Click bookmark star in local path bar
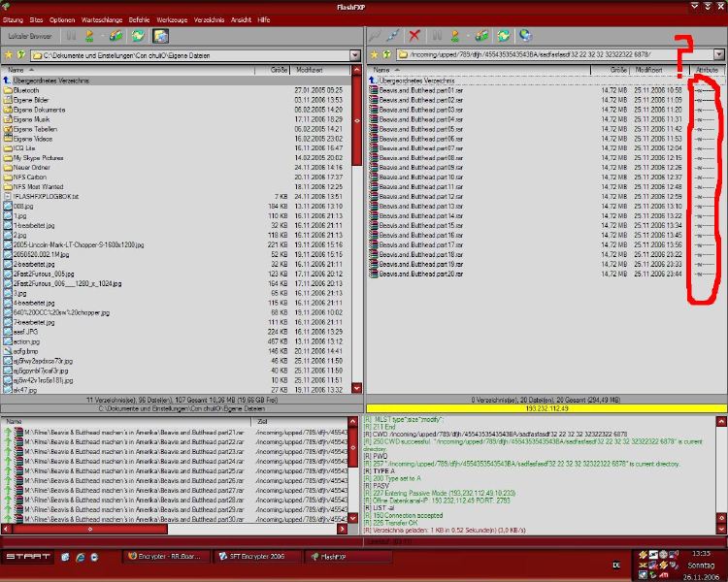Viewport: 728px width, 582px height. [9, 54]
